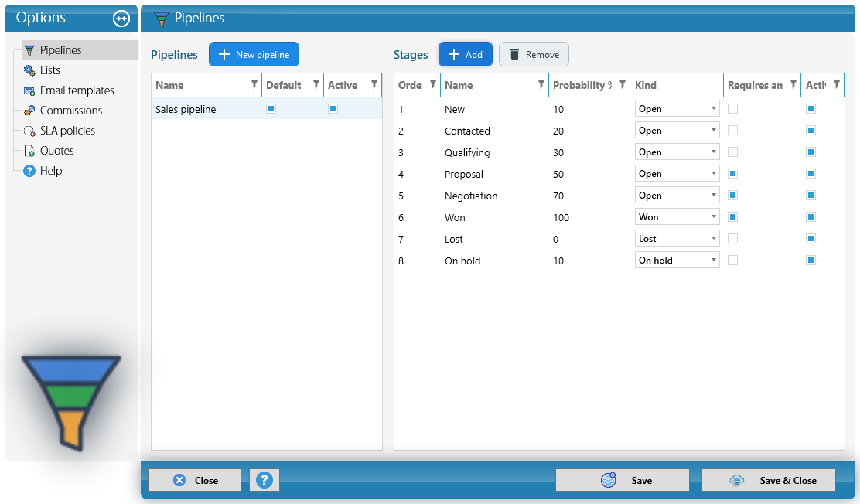
Task: Enable Requires an checkbox for Lost stage
Action: tap(732, 239)
